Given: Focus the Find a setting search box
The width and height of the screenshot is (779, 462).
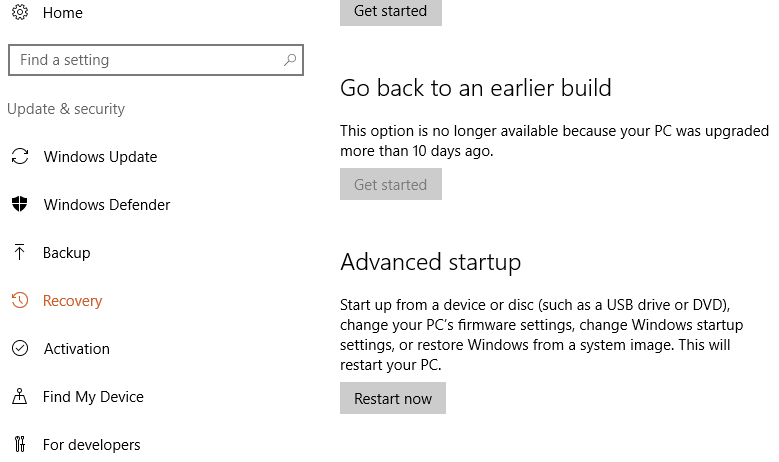Looking at the screenshot, I should [x=145, y=60].
